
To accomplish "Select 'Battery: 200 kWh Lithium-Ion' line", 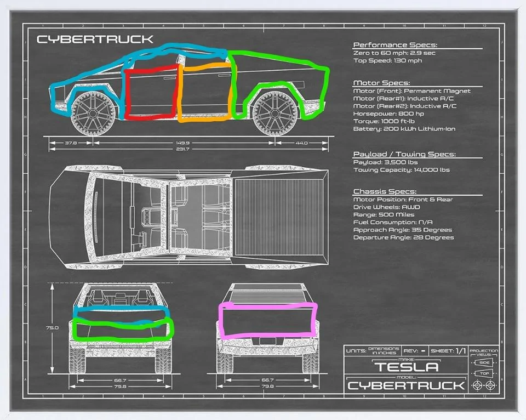I will click(x=404, y=129).
